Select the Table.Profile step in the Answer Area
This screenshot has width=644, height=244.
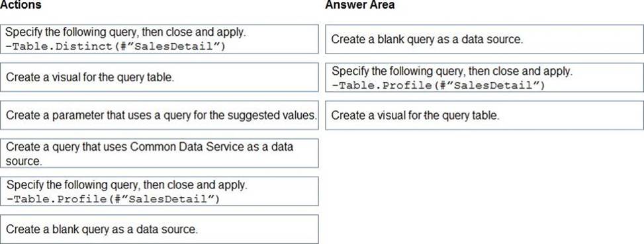pos(484,77)
